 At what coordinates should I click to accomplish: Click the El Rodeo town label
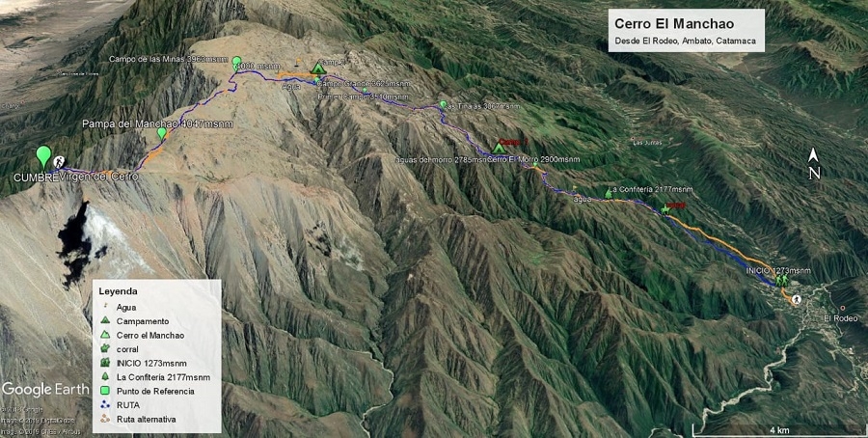click(x=841, y=318)
